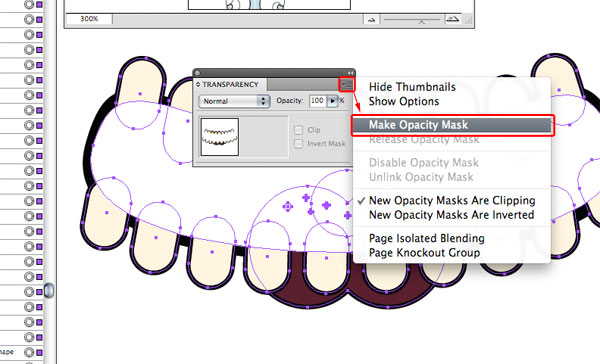Toggle New Opacity Masks Are Inverted
Screen dimensions: 600x364
click(x=452, y=215)
